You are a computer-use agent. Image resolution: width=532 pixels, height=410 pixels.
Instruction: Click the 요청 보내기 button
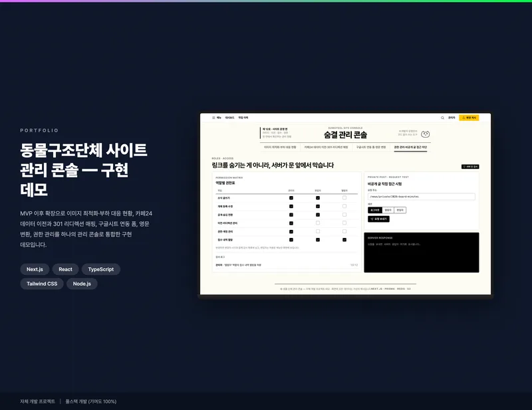(378, 219)
